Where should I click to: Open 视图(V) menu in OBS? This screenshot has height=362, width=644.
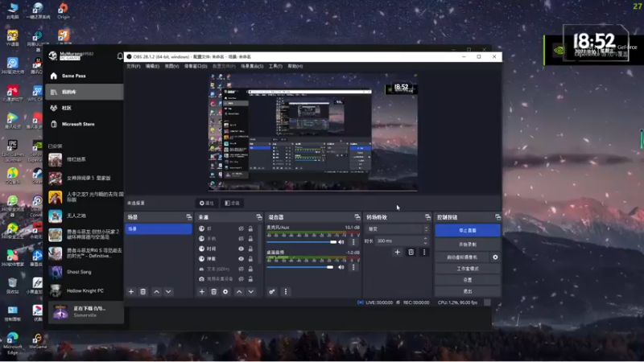point(171,66)
